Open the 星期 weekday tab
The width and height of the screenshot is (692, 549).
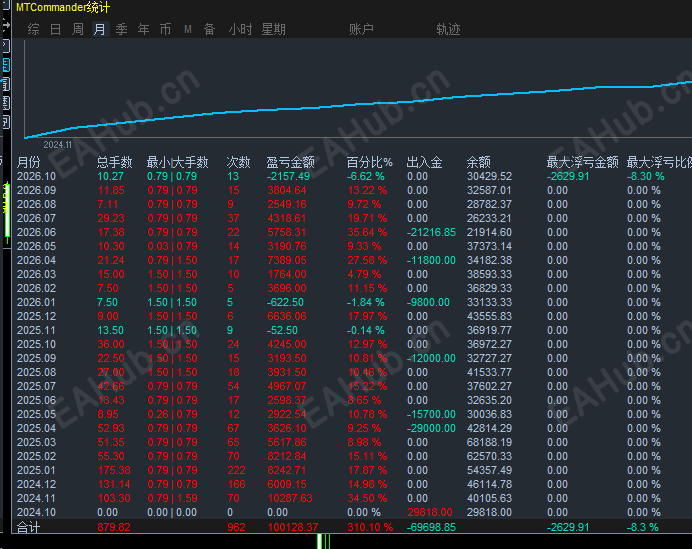[x=273, y=29]
